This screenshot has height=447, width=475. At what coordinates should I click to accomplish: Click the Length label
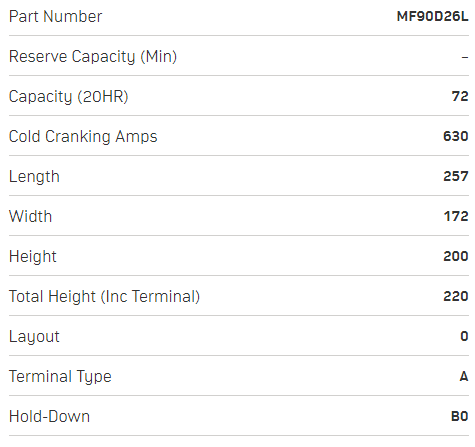tap(34, 177)
